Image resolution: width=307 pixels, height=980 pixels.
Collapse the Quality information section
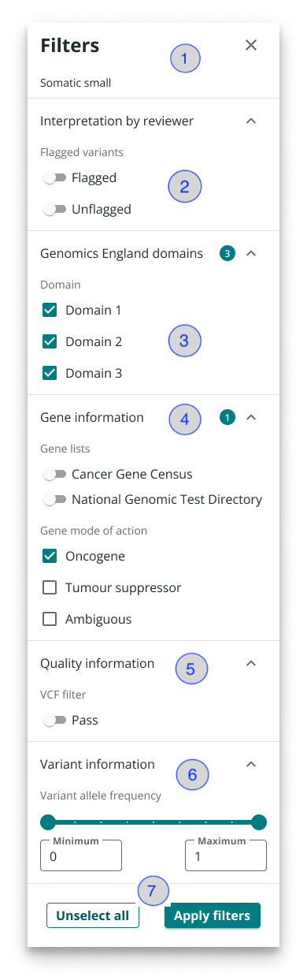click(x=251, y=664)
